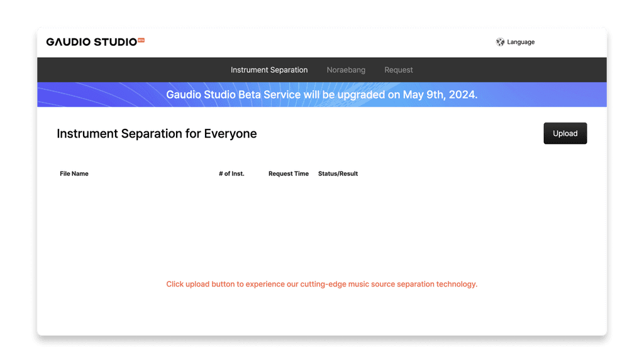The image size is (644, 362).
Task: Switch to the Instrument Separation tab
Action: (x=269, y=70)
